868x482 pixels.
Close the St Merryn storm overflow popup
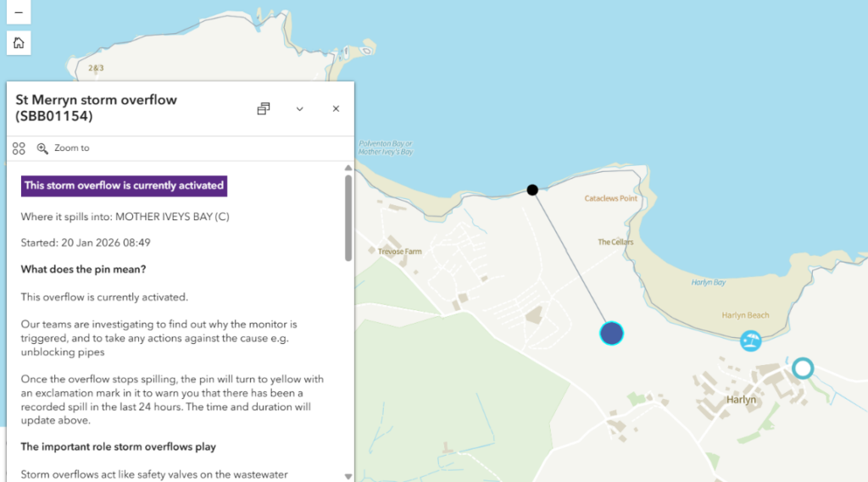coord(336,108)
